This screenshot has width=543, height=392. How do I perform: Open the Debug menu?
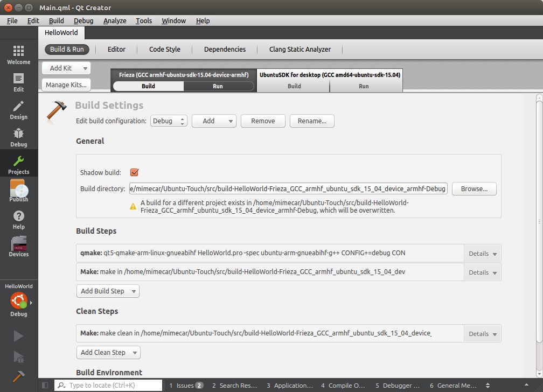(x=83, y=21)
